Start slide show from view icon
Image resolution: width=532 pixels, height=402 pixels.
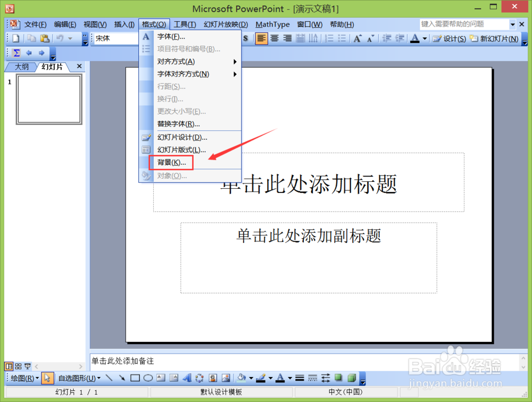28,366
